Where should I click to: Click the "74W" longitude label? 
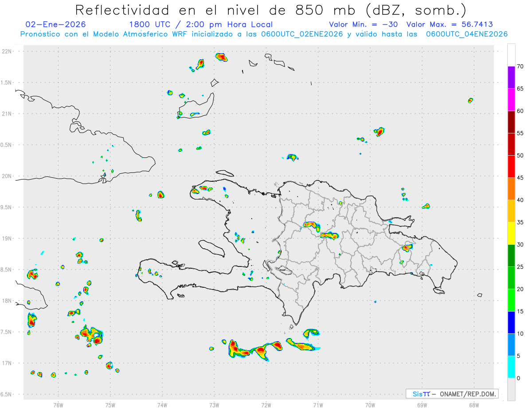[162, 405]
